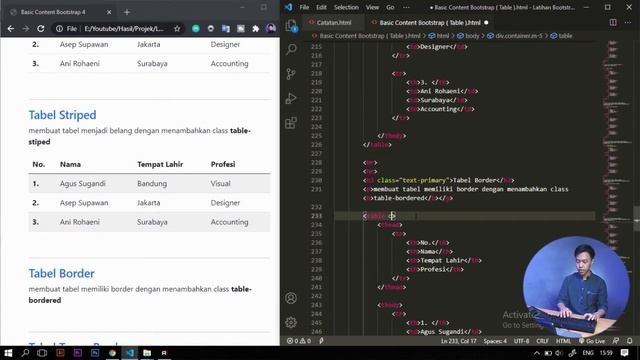Bookmark this page with the star icon
The width and height of the screenshot is (640, 360).
pos(177,29)
